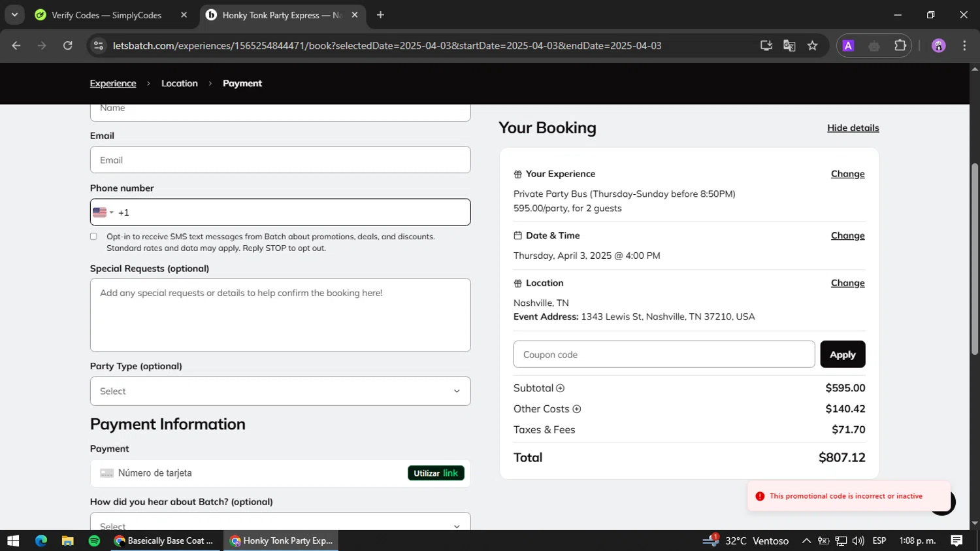
Task: Open the tab search dropdown arrow
Action: pyautogui.click(x=14, y=15)
